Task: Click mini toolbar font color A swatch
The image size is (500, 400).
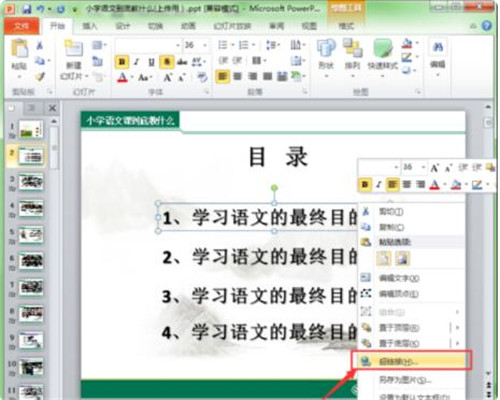Action: pyautogui.click(x=434, y=184)
